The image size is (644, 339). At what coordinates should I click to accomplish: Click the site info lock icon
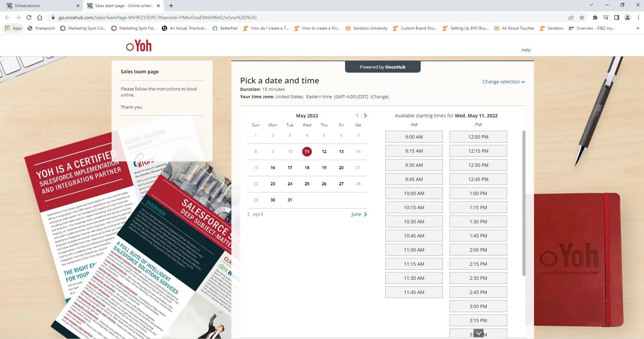(53, 17)
